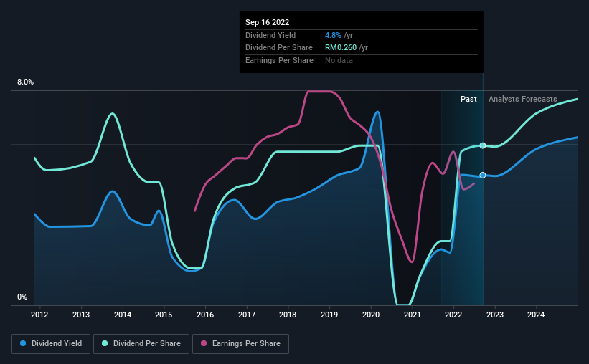Click the 2016 x-axis label

[x=205, y=315]
